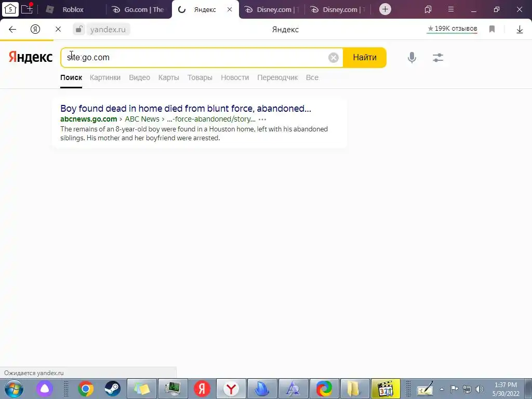Image resolution: width=532 pixels, height=399 pixels.
Task: Click the abcnews.go.com green link
Action: pyautogui.click(x=88, y=119)
